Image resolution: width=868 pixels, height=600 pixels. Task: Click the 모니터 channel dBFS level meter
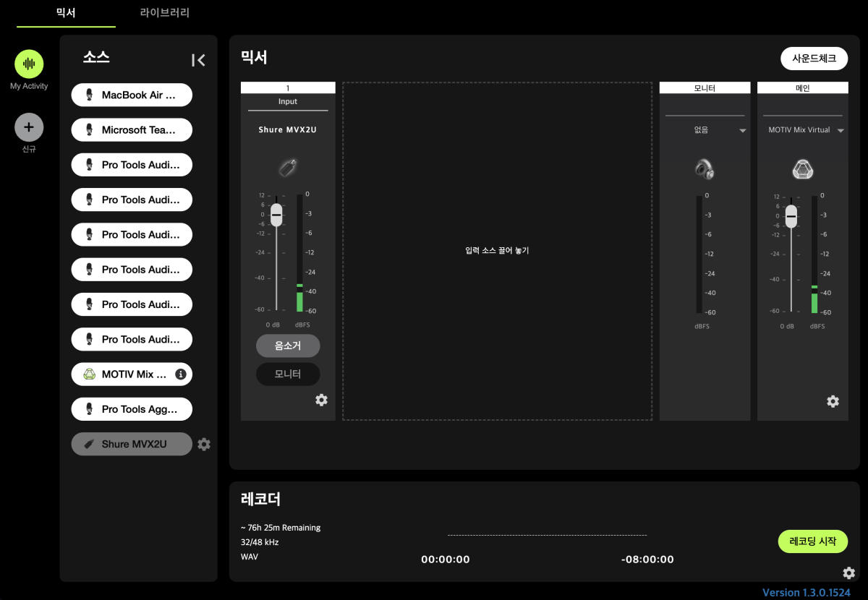pyautogui.click(x=699, y=254)
